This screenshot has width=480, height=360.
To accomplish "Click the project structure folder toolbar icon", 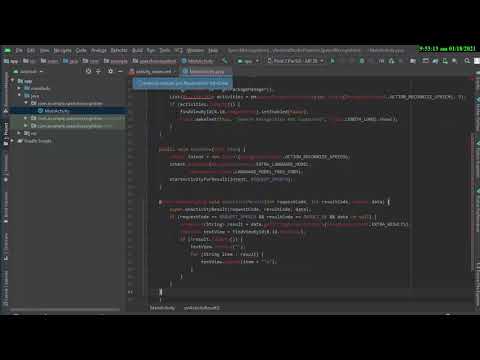I will click(x=413, y=61).
